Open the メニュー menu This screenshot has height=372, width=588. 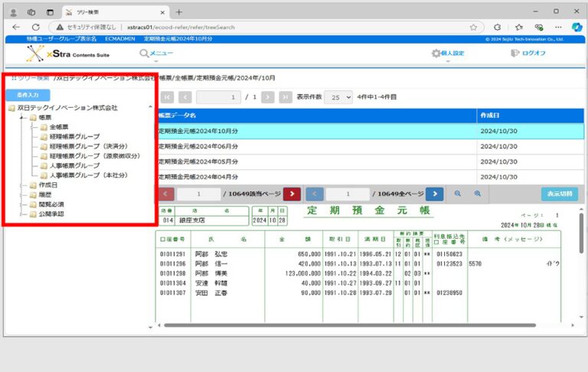pyautogui.click(x=157, y=53)
